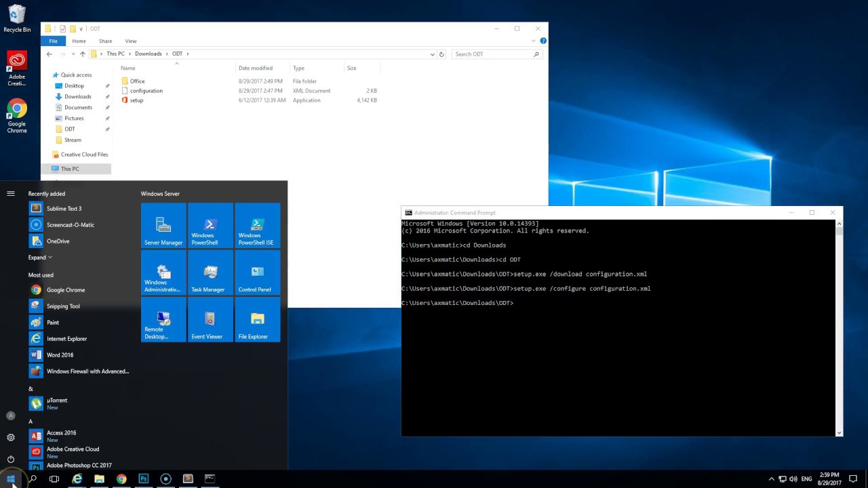Select Downloads in the address breadcrumb
The height and width of the screenshot is (488, 868).
pos(148,54)
